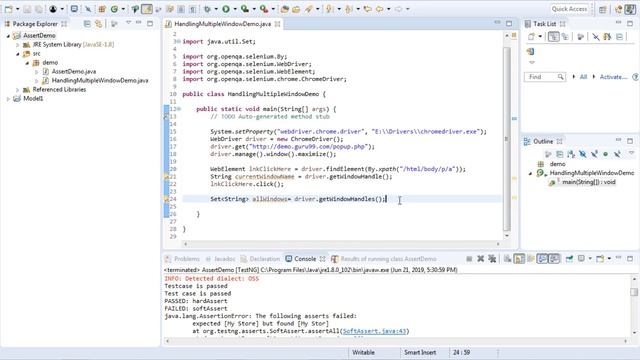
Task: Open the SoftAssert.java:43 stack trace link
Action: click(x=374, y=331)
